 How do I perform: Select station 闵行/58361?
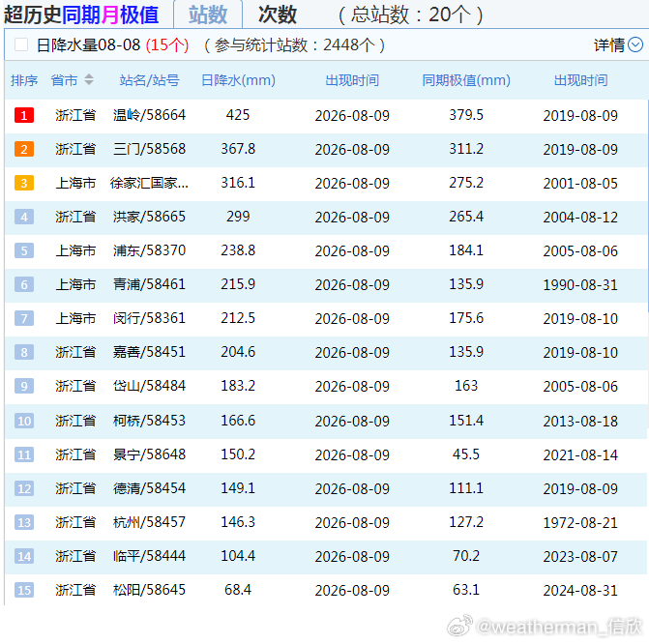149,318
